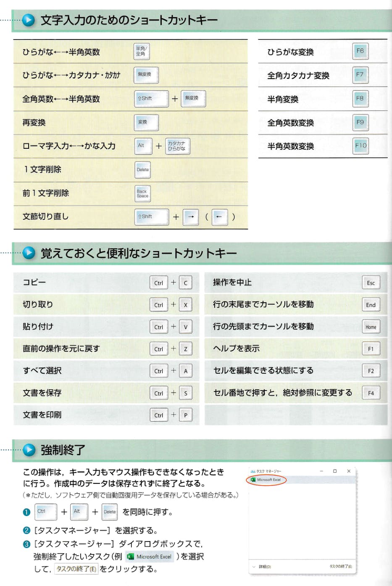Click the F4 key for 絶対参照 row
The image size is (392, 586).
(371, 393)
